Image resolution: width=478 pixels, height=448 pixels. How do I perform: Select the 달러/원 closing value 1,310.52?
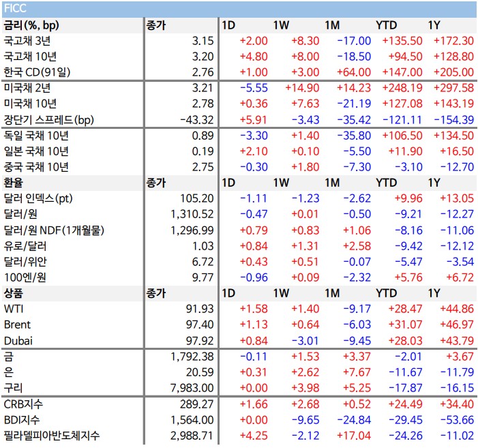click(x=192, y=214)
